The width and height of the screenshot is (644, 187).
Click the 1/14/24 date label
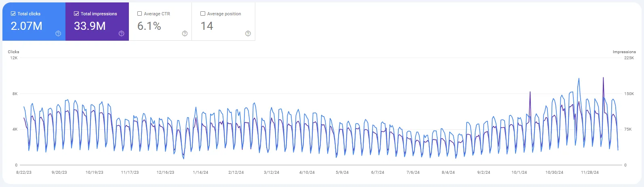coord(200,172)
